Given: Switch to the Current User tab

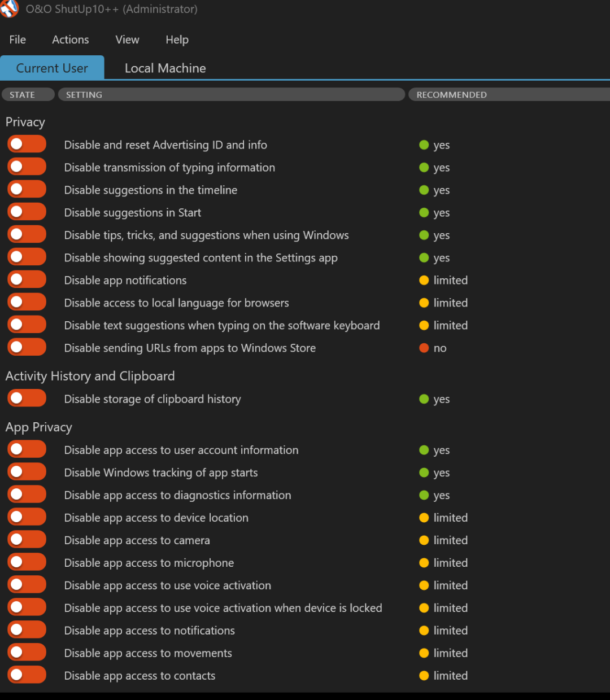Looking at the screenshot, I should [x=52, y=68].
